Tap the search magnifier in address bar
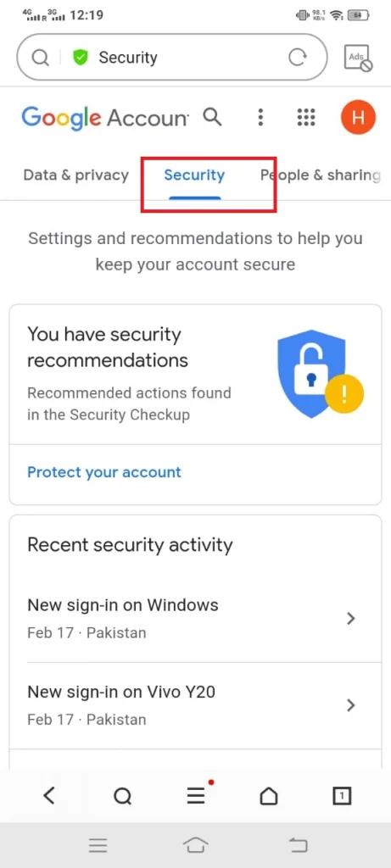The image size is (391, 868). click(41, 57)
